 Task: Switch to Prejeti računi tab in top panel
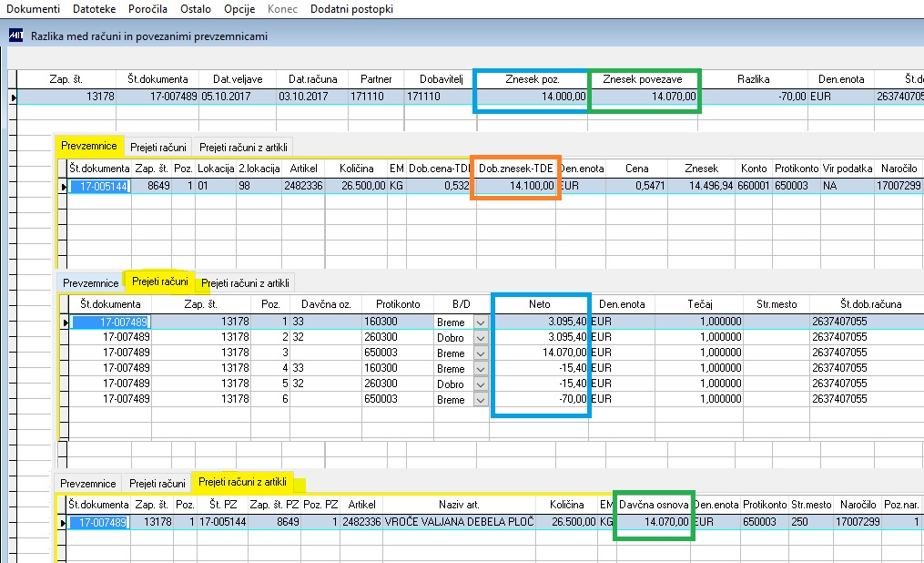[157, 148]
